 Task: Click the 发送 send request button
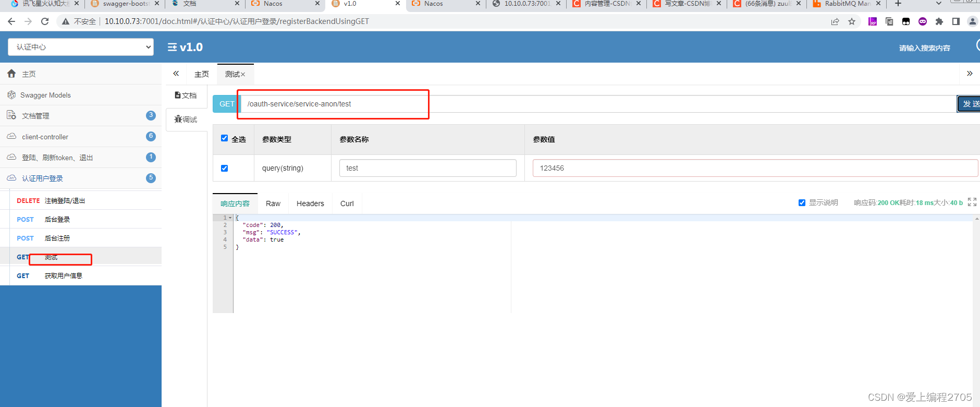tap(969, 104)
